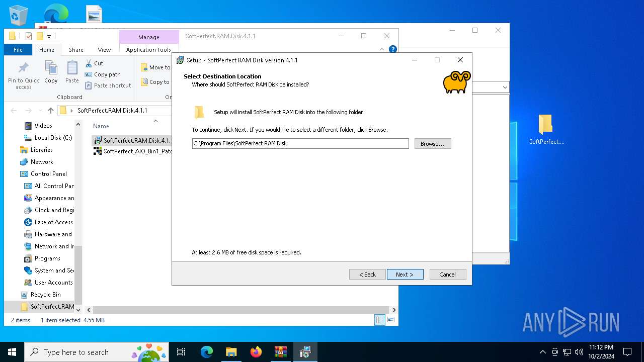Switch to details view icon in status bar
This screenshot has width=644, height=362.
(380, 320)
